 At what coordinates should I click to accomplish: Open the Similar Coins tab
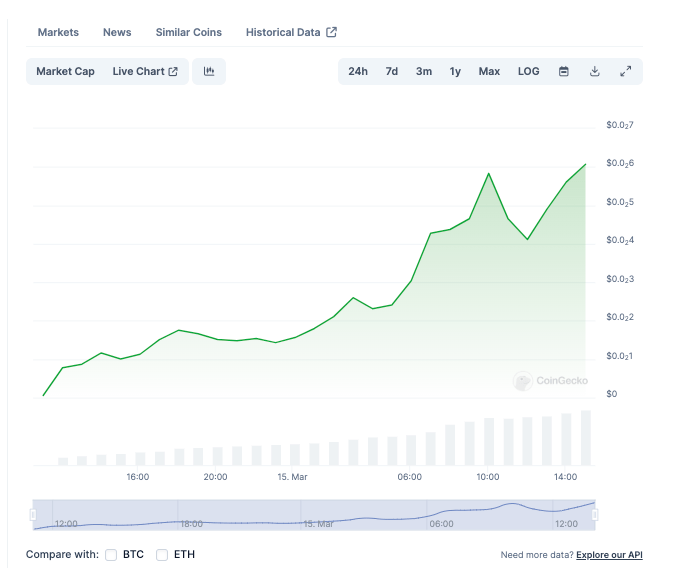tap(189, 32)
